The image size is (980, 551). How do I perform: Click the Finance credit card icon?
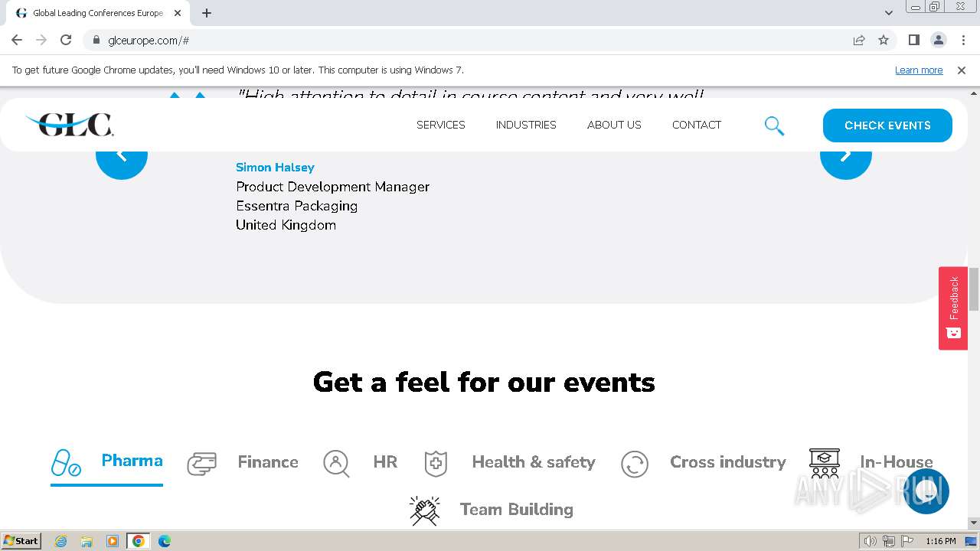pos(201,463)
